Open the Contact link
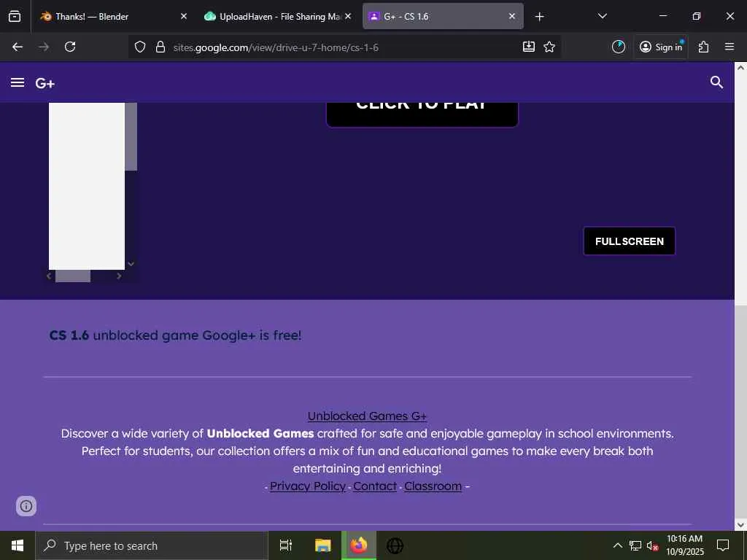 (375, 486)
